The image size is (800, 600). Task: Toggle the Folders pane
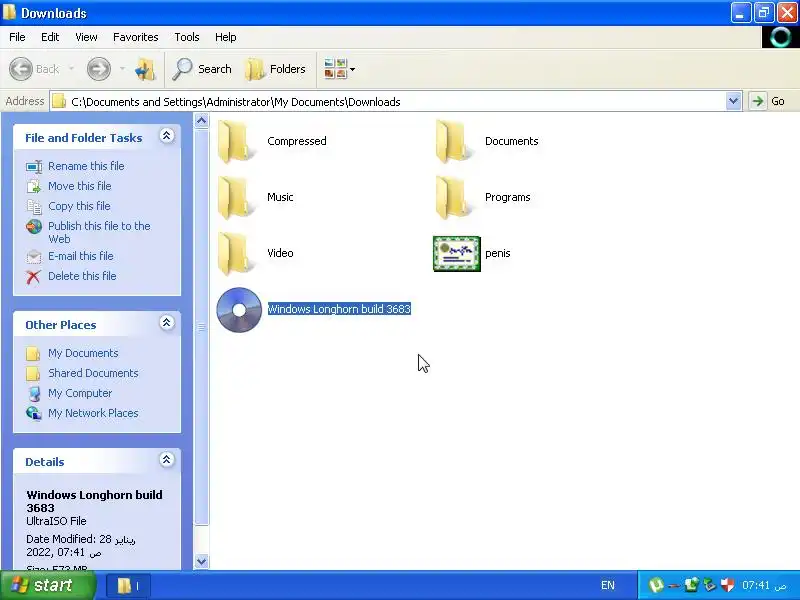coord(276,69)
